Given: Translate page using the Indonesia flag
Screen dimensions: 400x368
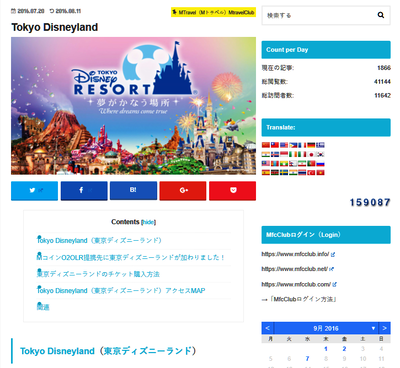Looking at the screenshot, I should tap(284, 154).
